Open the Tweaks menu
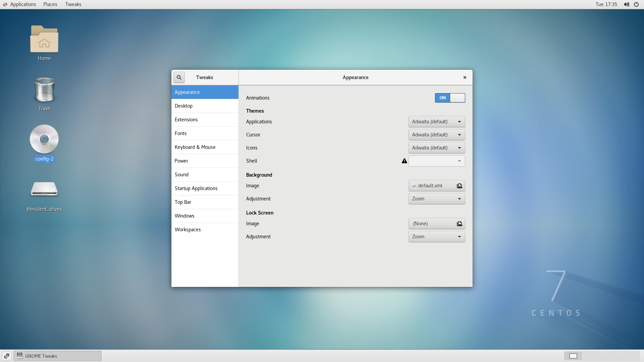The width and height of the screenshot is (644, 362). 73,4
